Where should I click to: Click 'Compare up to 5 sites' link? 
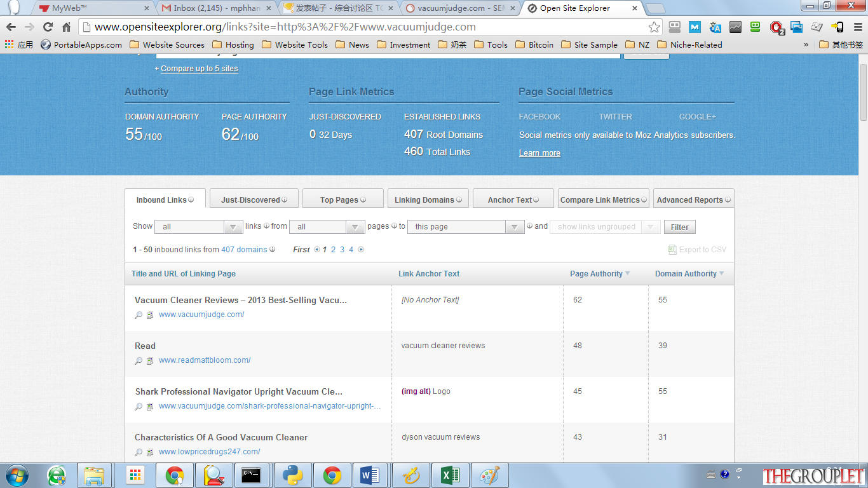(199, 69)
